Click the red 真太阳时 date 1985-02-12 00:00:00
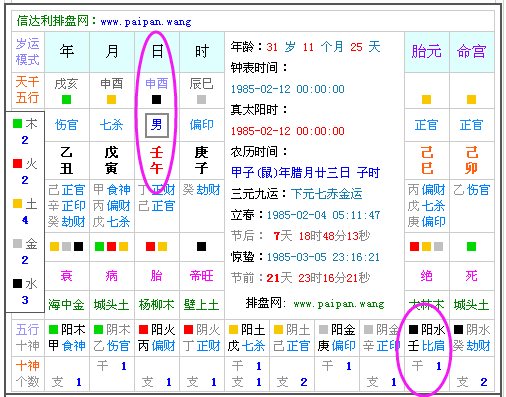This screenshot has height=397, width=506. (288, 131)
